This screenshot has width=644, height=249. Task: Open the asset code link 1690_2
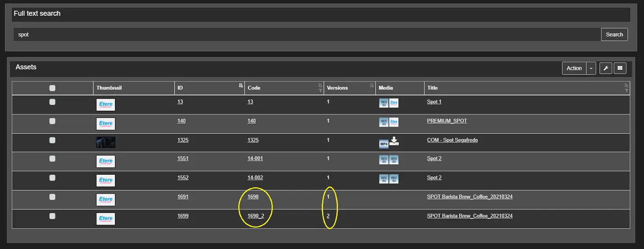tap(256, 216)
